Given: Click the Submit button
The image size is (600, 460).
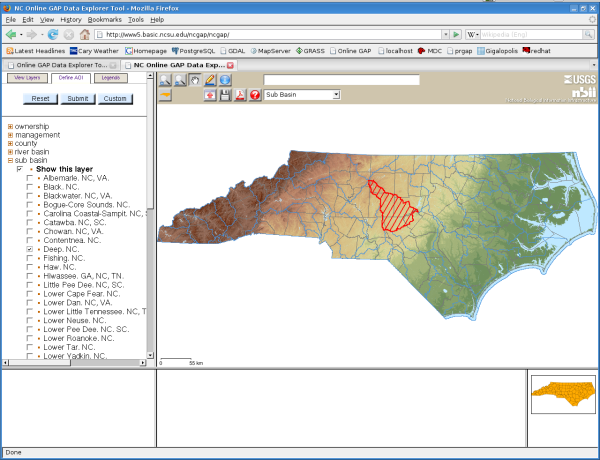Looking at the screenshot, I should coord(78,99).
